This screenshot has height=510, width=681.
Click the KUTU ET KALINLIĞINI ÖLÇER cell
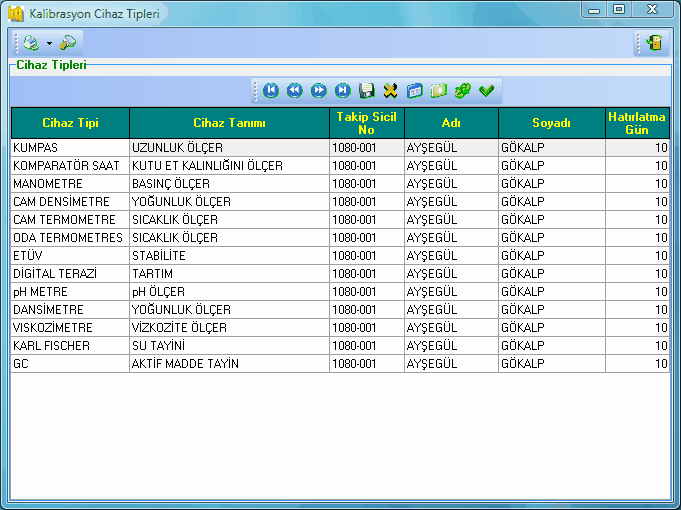(229, 166)
